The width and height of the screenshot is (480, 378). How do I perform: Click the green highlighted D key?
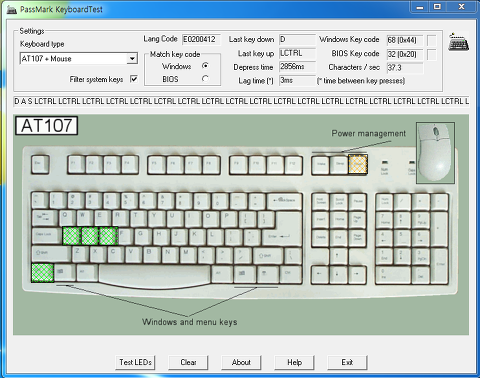click(x=108, y=236)
